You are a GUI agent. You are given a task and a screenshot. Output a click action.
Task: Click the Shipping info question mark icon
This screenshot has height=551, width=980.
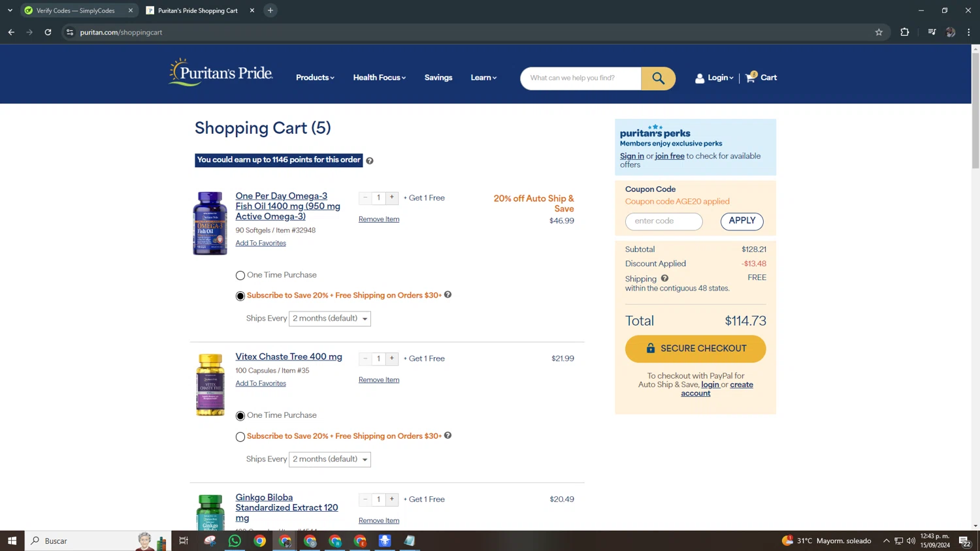tap(664, 278)
